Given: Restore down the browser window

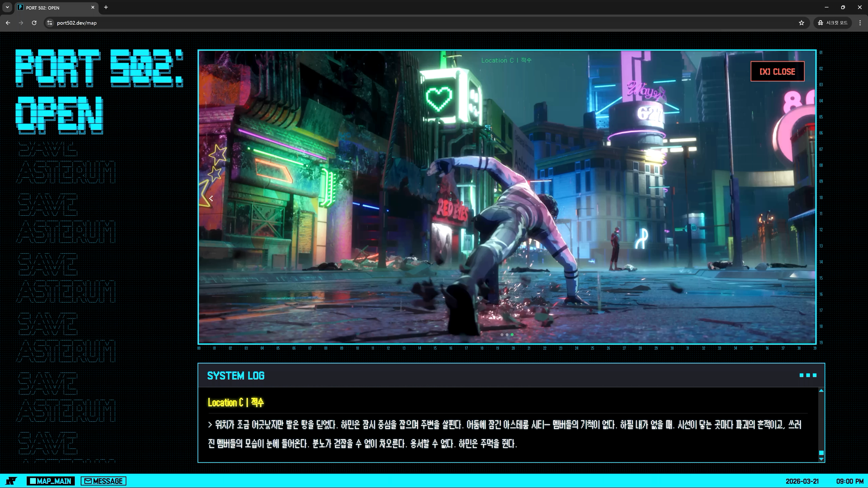Looking at the screenshot, I should point(843,7).
